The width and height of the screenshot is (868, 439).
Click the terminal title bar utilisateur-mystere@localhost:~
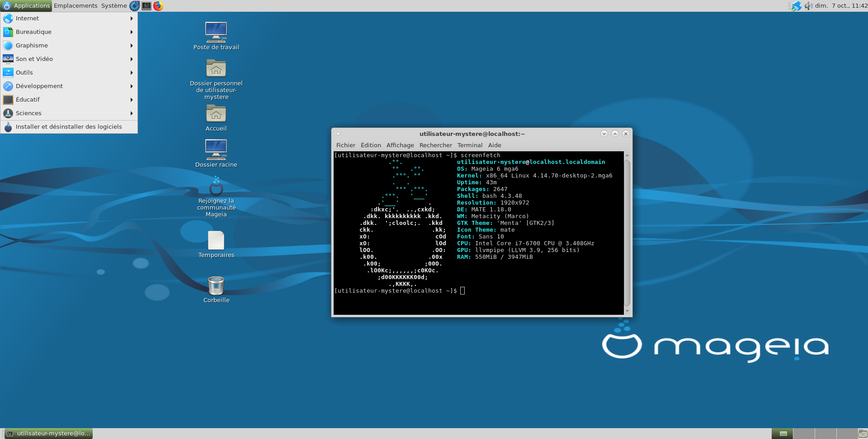coord(472,134)
